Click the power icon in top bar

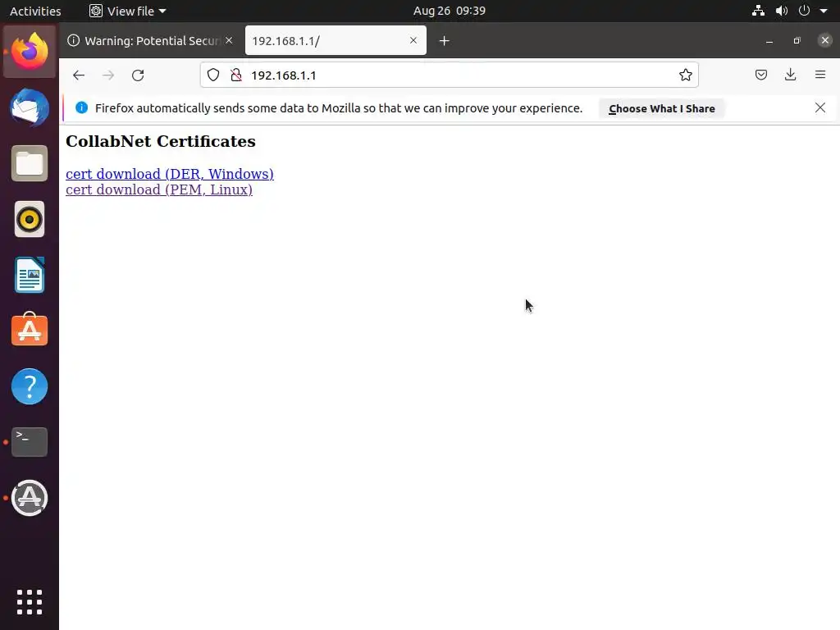tap(804, 11)
